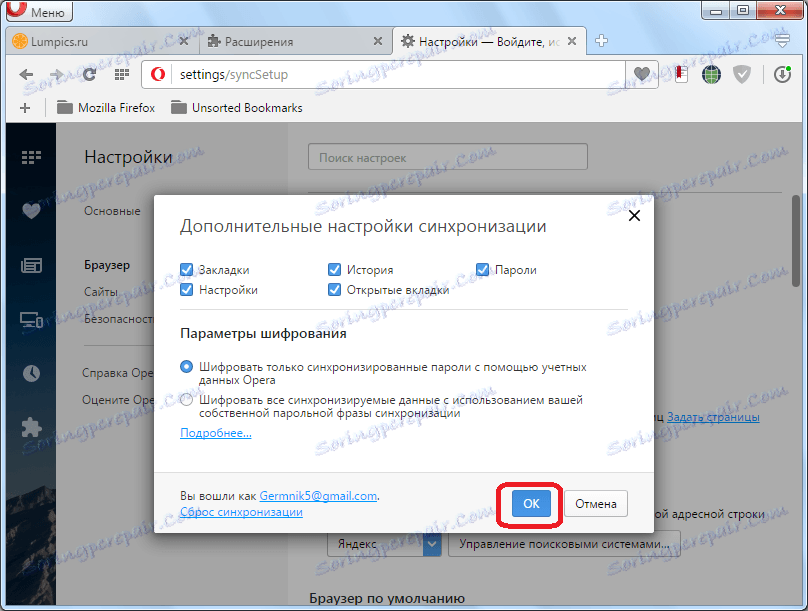Click the shield ad-block icon

742,75
